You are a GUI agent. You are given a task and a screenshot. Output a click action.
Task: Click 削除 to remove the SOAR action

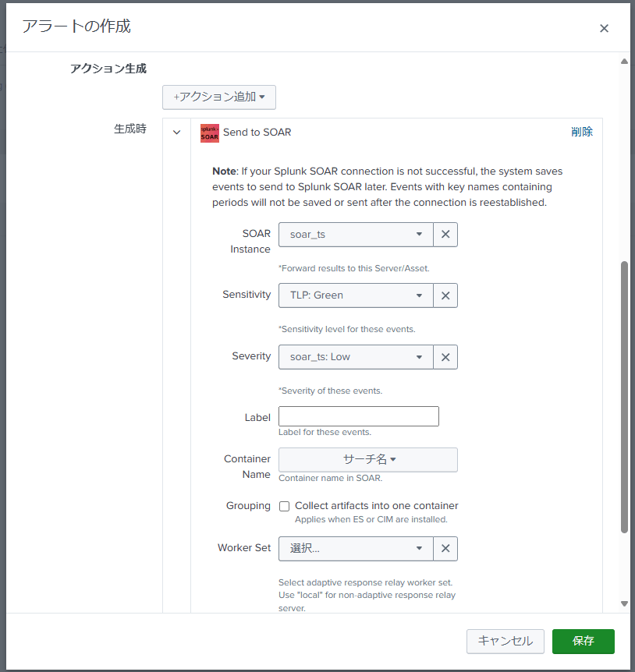tap(582, 132)
